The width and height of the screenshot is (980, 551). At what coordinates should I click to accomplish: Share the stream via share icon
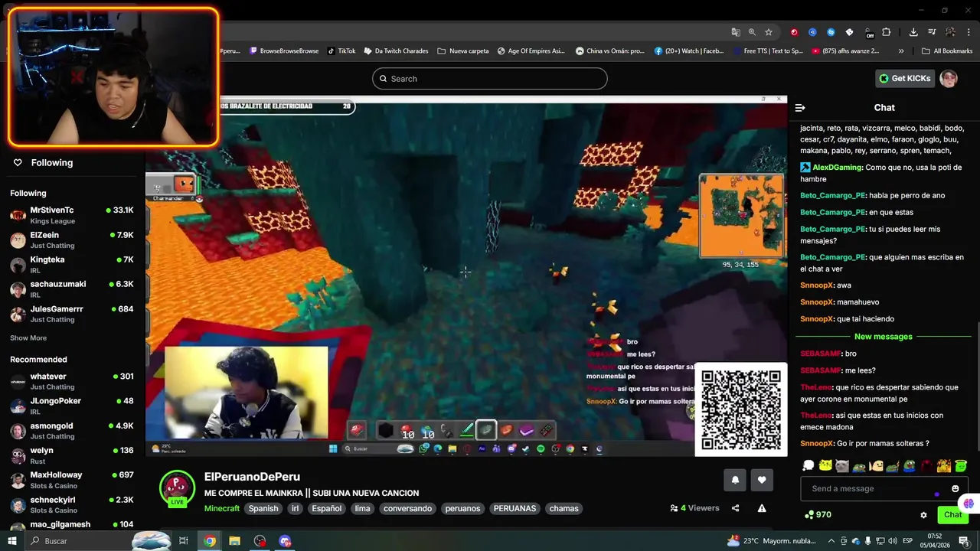click(x=735, y=508)
